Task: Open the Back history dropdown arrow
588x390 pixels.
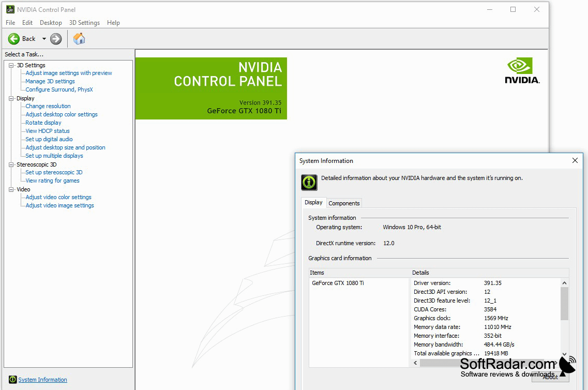Action: (44, 39)
